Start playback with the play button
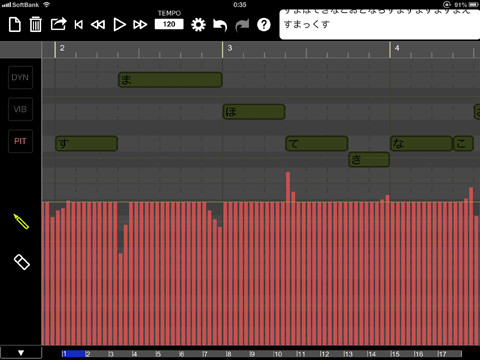480x360 pixels. pyautogui.click(x=119, y=25)
